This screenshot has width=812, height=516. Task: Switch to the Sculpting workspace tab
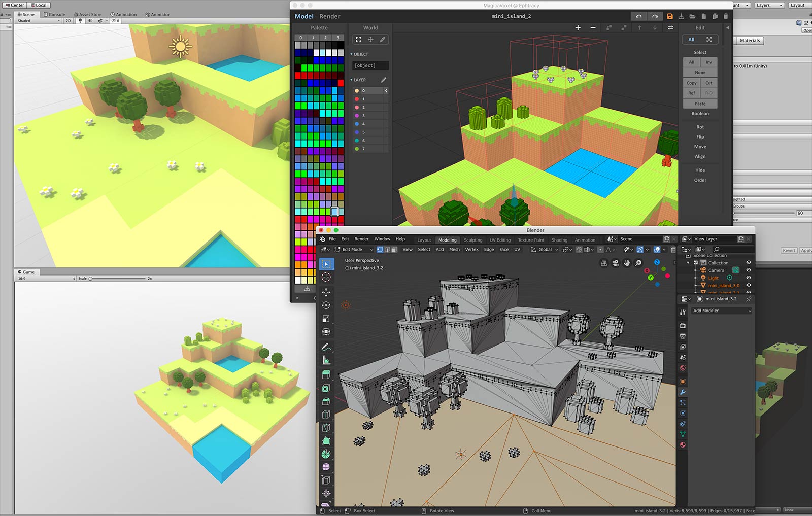point(472,240)
